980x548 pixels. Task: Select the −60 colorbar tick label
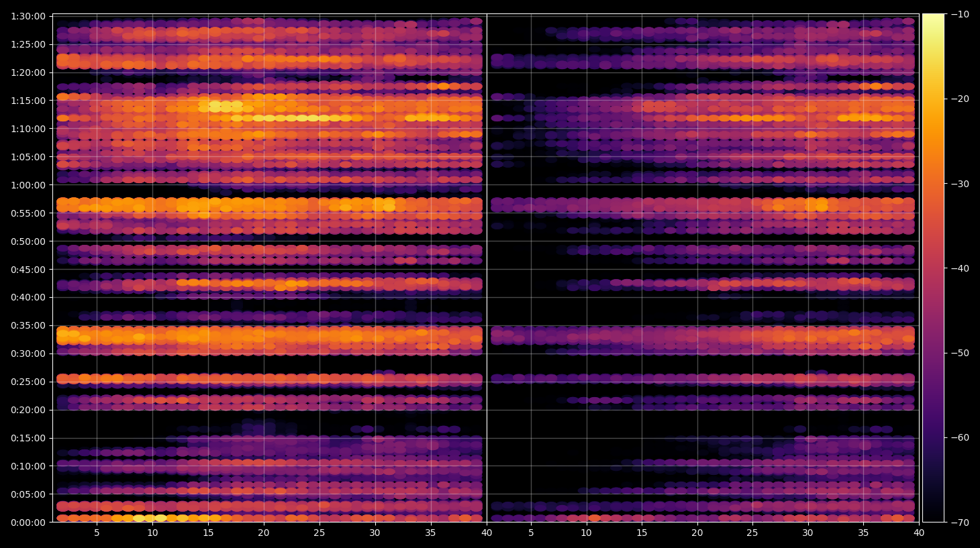[x=960, y=437]
